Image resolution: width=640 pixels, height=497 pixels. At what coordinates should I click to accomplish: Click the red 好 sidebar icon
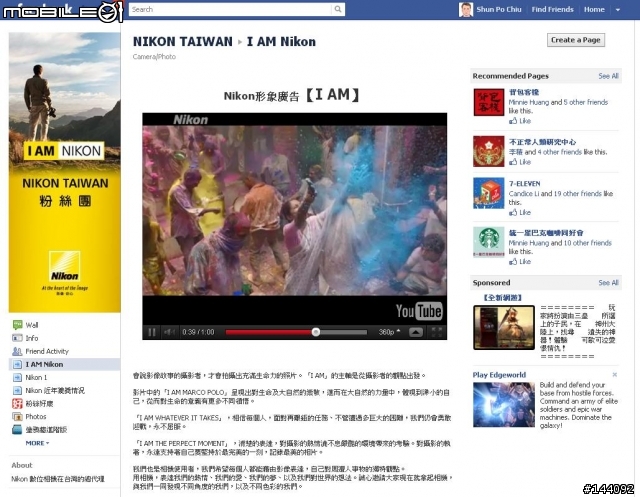[x=18, y=404]
